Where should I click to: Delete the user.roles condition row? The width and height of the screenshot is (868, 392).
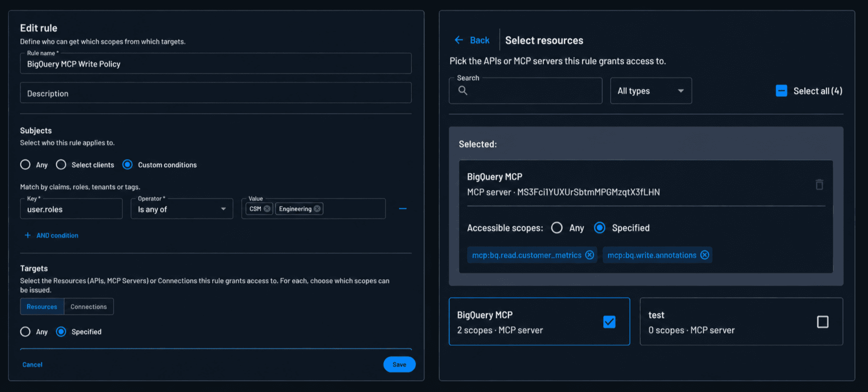coord(403,209)
